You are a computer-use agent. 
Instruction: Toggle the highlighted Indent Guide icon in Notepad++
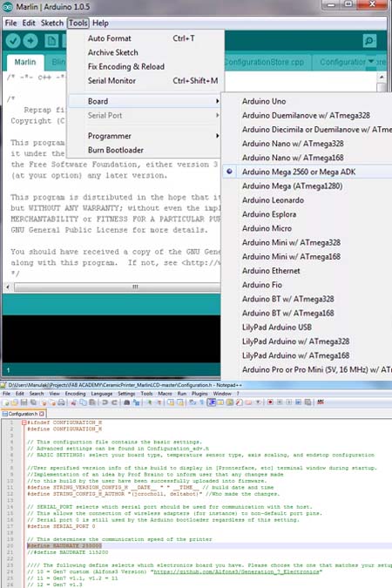(x=212, y=402)
